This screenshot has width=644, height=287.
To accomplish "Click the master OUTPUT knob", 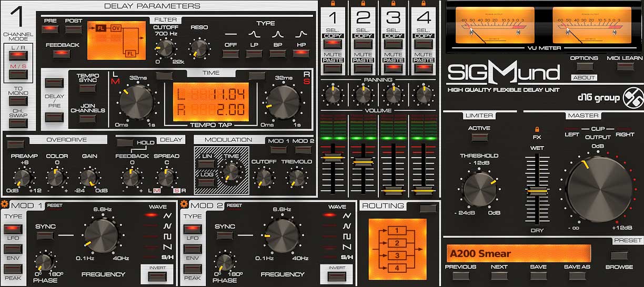I will [x=599, y=188].
